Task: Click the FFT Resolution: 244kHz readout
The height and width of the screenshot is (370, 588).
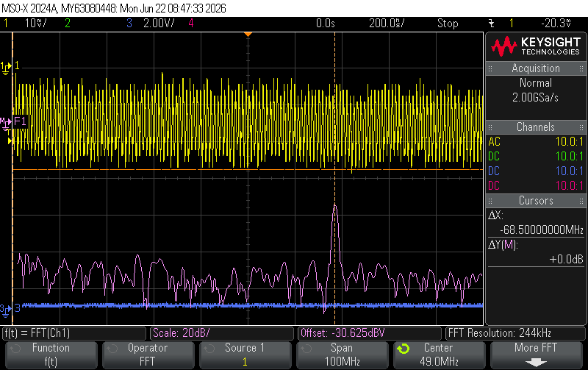Action: pyautogui.click(x=516, y=333)
